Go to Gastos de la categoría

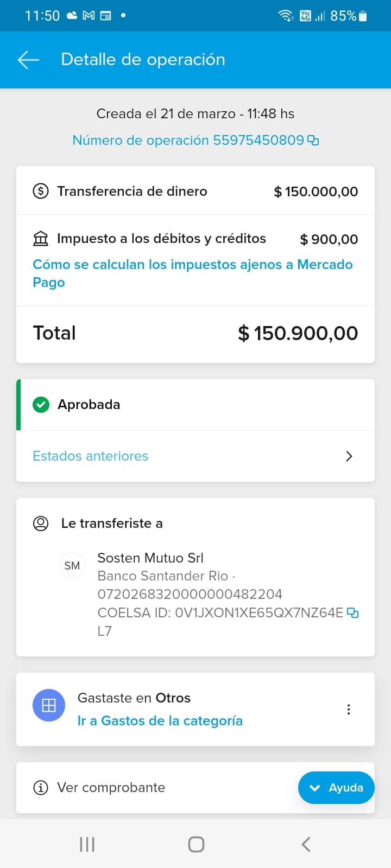(x=160, y=721)
